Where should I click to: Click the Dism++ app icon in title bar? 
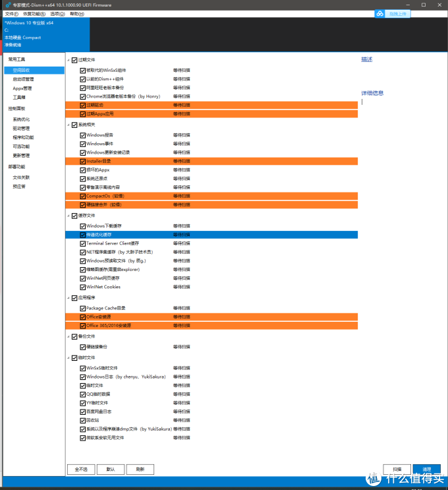pyautogui.click(x=8, y=5)
